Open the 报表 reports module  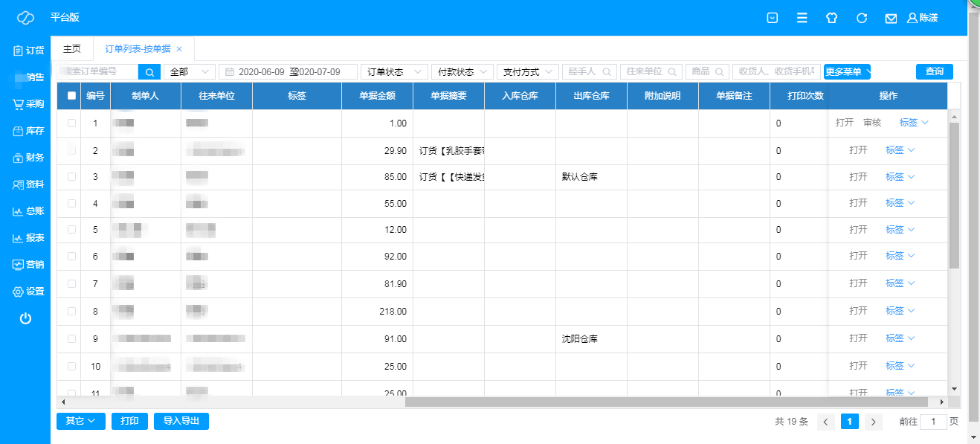tap(28, 238)
